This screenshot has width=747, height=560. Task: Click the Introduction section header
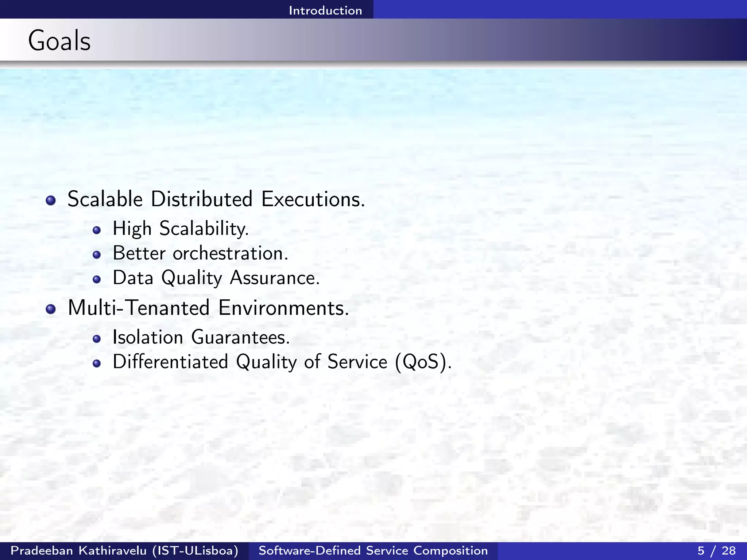tap(325, 10)
